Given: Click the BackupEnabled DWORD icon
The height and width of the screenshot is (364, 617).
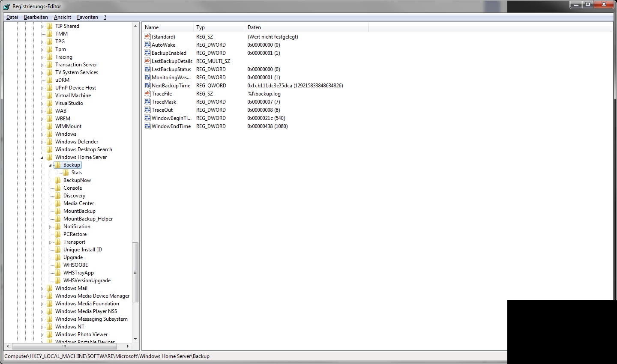Looking at the screenshot, I should click(x=147, y=53).
